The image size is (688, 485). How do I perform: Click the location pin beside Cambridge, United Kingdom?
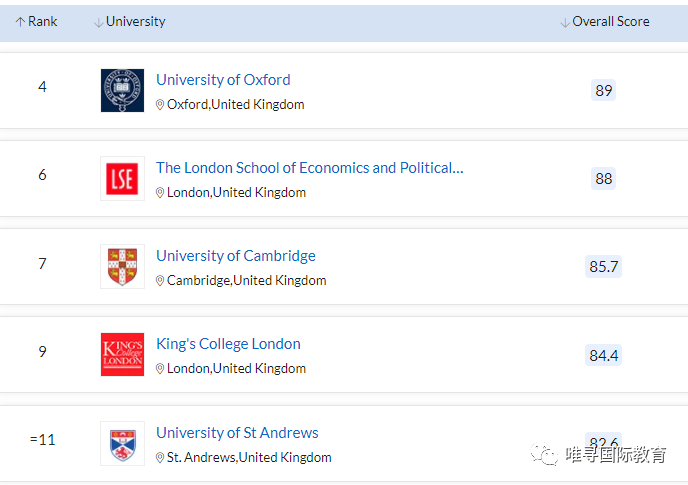160,281
